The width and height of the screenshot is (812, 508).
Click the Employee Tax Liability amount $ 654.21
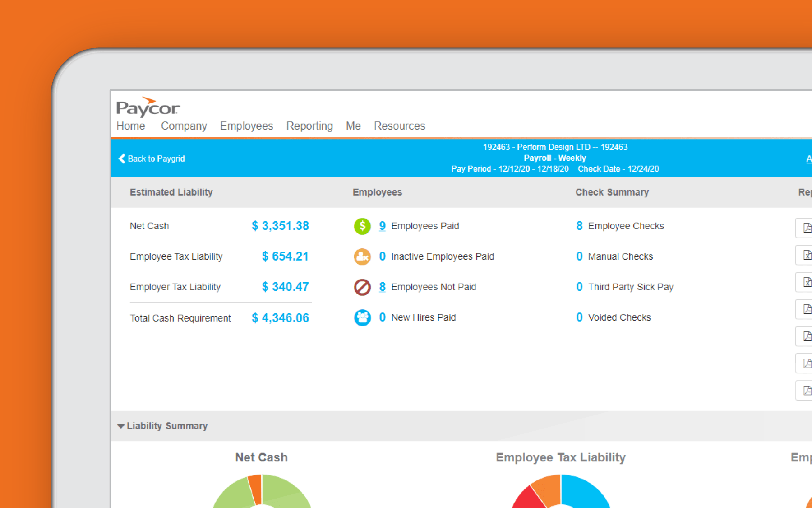tap(285, 256)
